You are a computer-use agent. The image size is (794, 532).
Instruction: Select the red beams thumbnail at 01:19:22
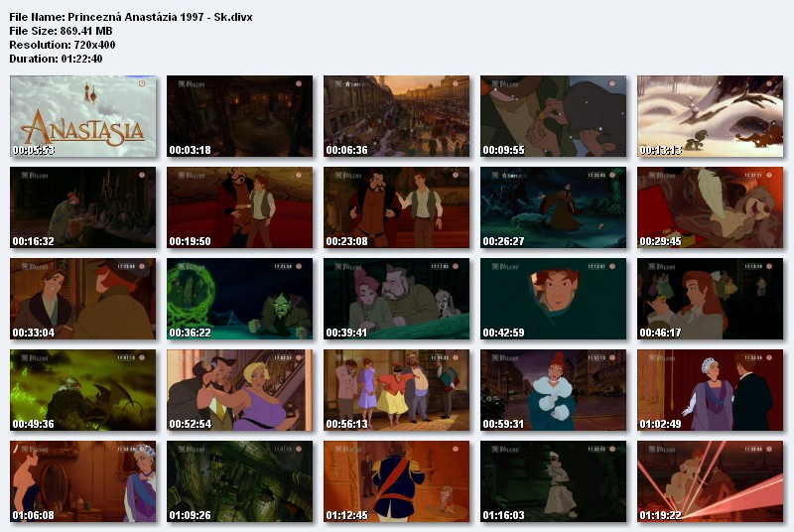pos(710,481)
